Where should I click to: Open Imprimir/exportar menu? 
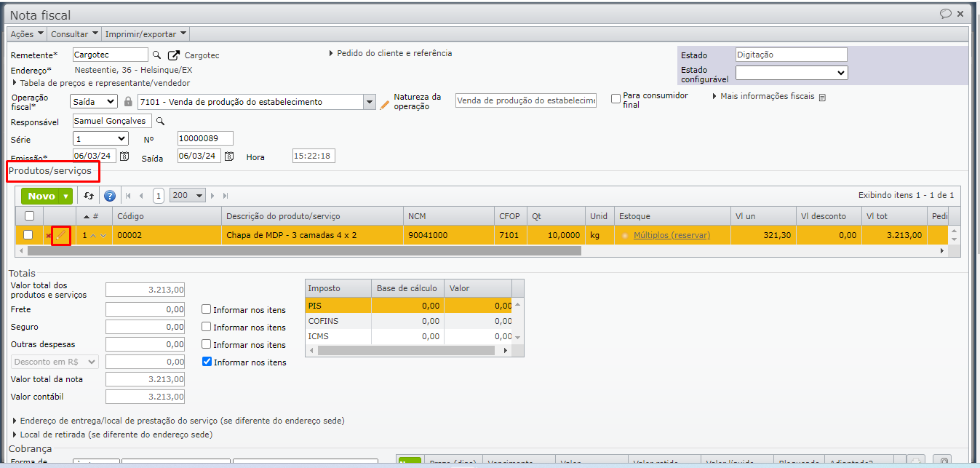pyautogui.click(x=146, y=34)
